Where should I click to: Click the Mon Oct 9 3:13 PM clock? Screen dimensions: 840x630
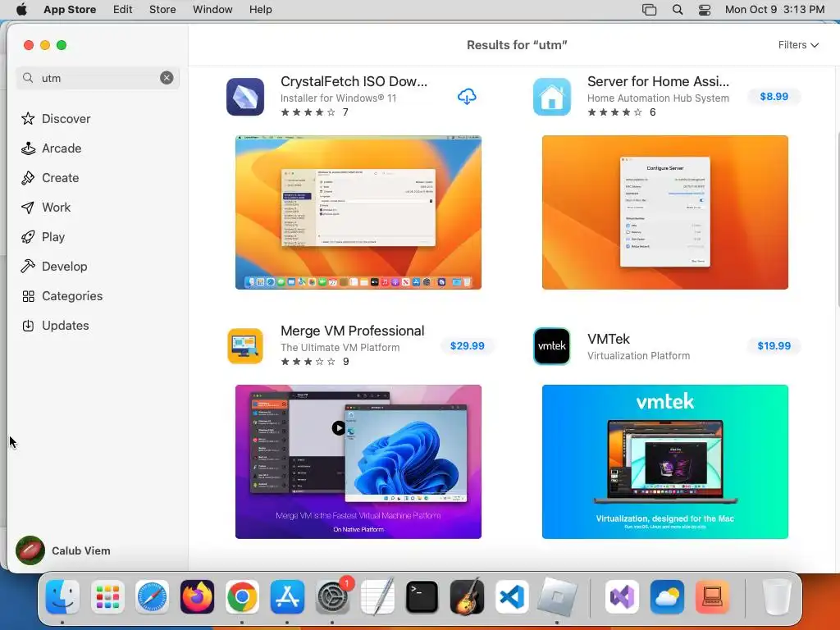(774, 10)
